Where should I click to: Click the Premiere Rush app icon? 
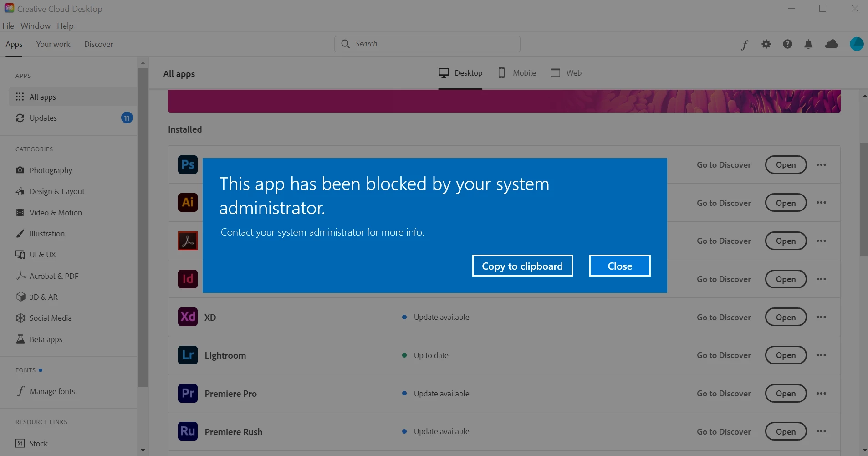coord(188,431)
